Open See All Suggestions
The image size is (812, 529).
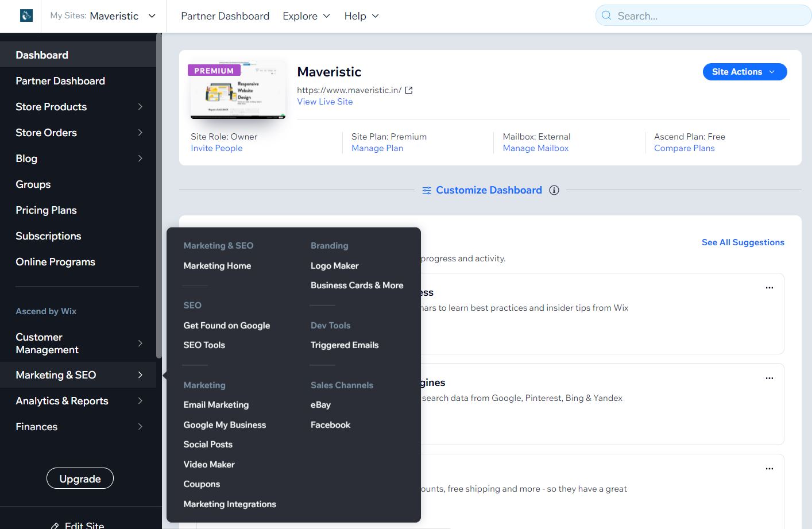point(743,242)
